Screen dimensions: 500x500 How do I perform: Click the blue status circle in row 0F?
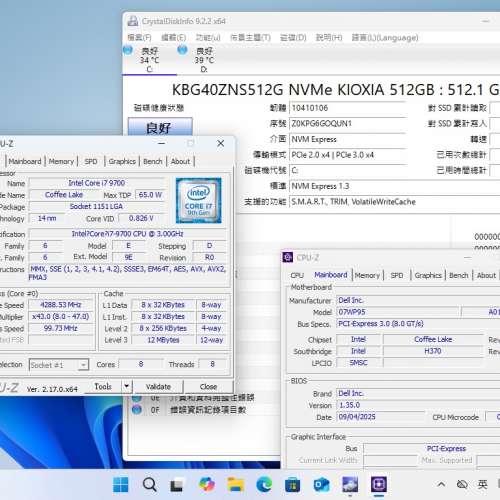pyautogui.click(x=137, y=409)
